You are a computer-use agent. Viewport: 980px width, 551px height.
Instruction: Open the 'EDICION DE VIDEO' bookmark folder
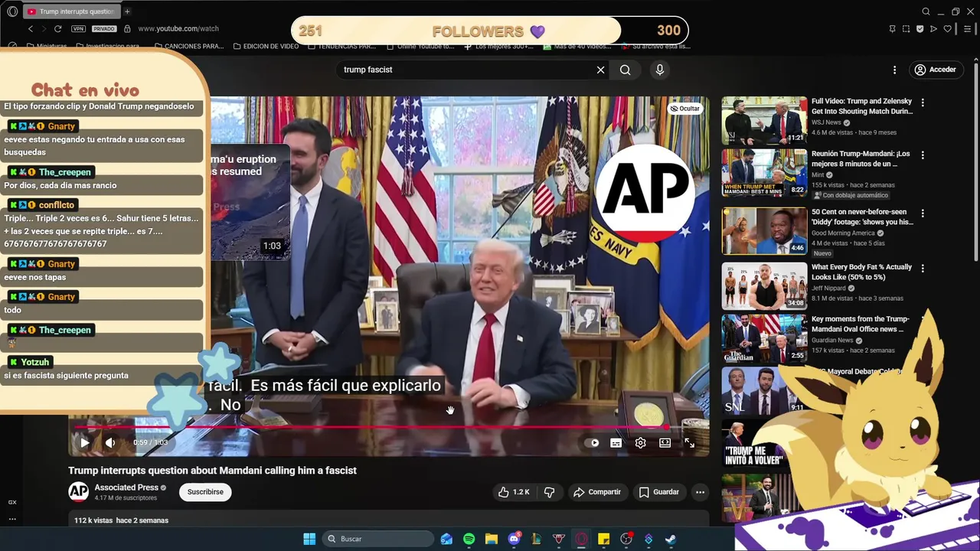pyautogui.click(x=266, y=46)
